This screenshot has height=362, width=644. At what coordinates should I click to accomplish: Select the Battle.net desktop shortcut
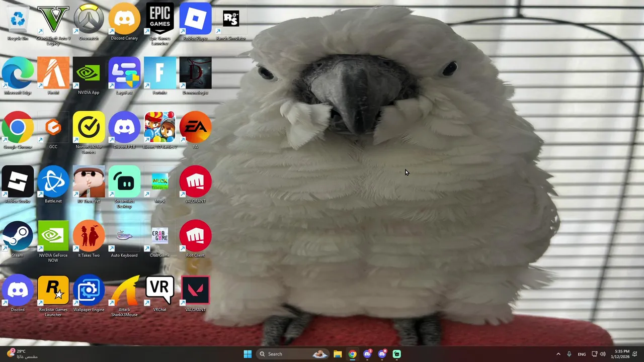point(53,186)
